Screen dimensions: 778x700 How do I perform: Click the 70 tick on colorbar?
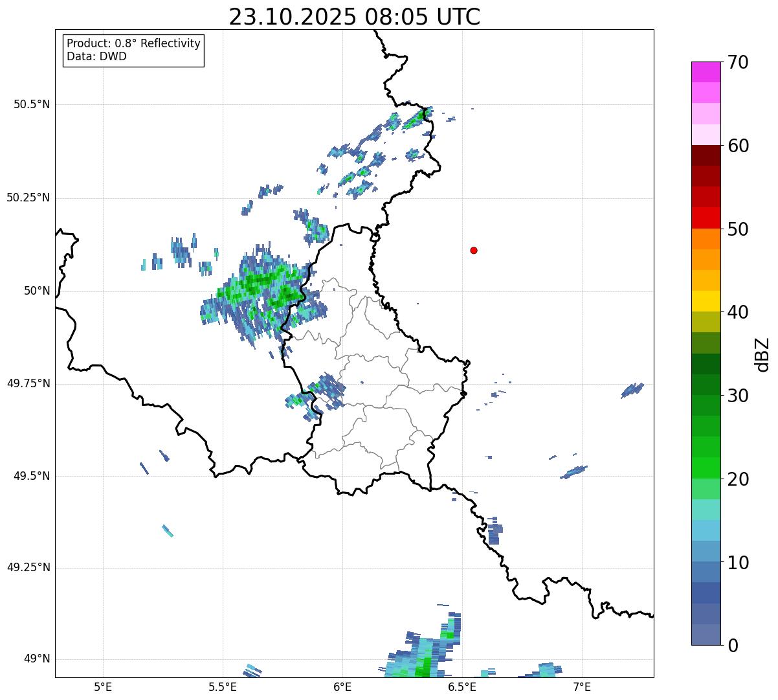[737, 62]
